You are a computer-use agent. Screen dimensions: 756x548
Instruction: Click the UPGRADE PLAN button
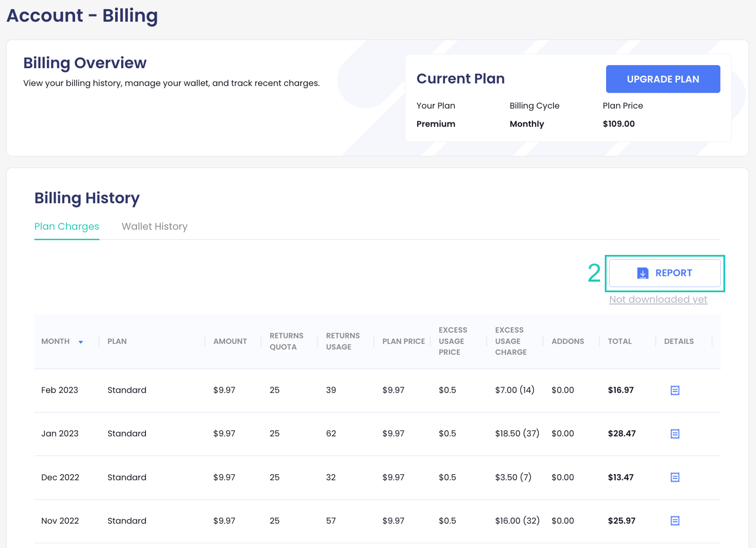[x=663, y=79]
